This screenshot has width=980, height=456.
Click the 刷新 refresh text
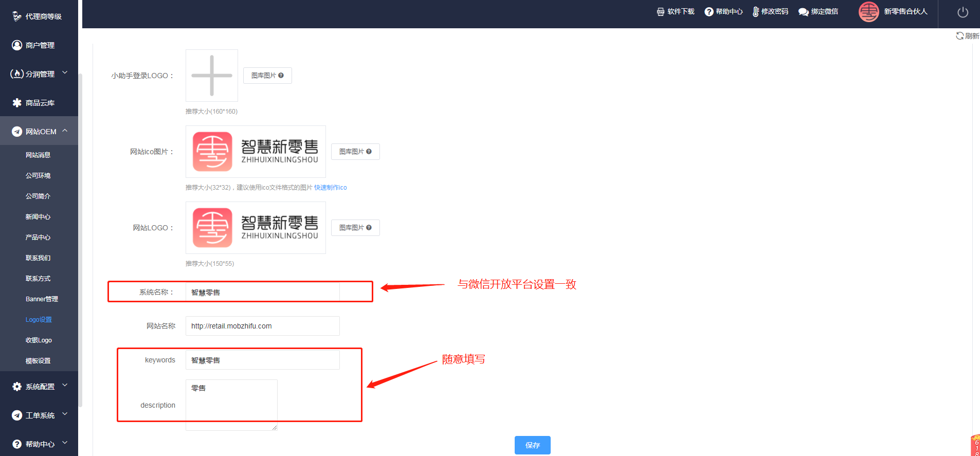972,36
